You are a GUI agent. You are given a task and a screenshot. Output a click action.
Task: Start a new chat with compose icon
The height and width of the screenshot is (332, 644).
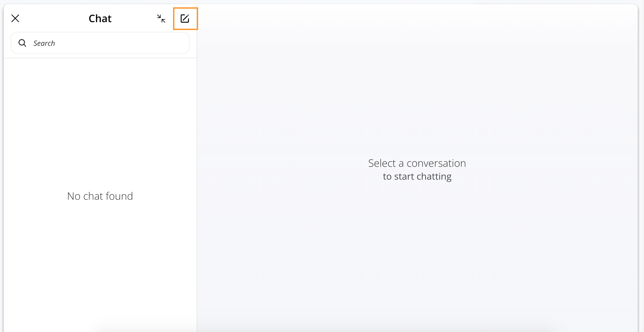pyautogui.click(x=185, y=19)
